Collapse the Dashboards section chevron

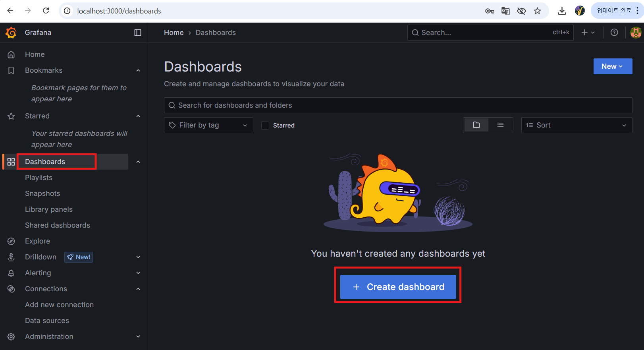tap(138, 162)
